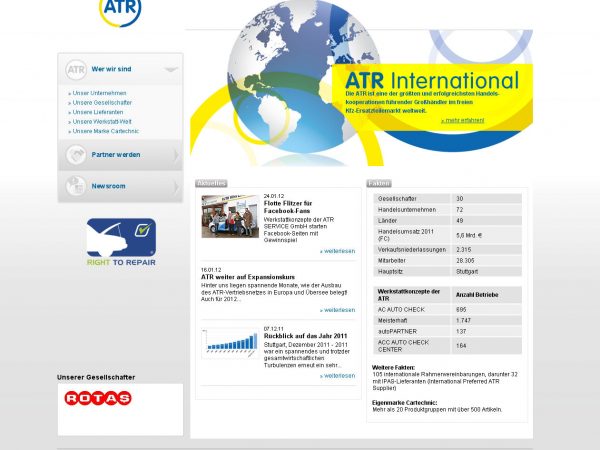Viewport: 600px width, 450px height.
Task: Click the date 07.12.11
Action: coord(274,329)
